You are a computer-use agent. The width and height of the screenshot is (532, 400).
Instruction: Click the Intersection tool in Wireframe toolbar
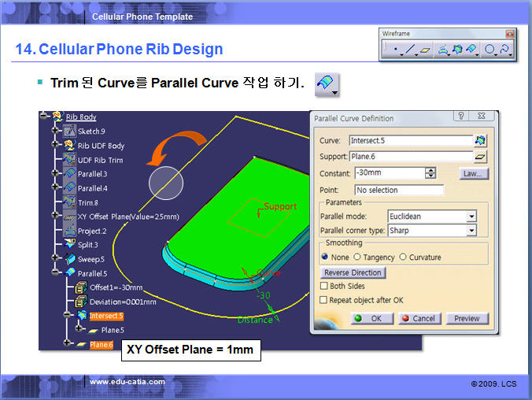point(457,50)
